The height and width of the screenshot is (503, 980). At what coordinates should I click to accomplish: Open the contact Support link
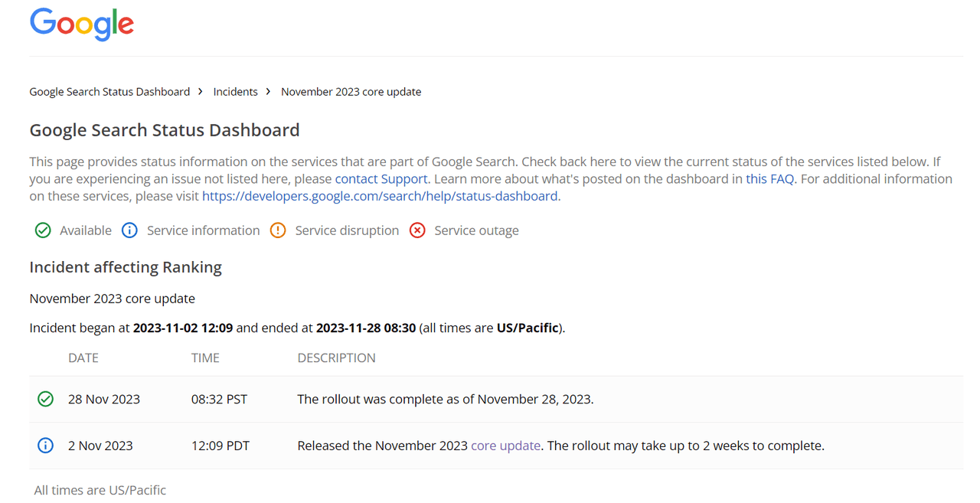[x=381, y=179]
